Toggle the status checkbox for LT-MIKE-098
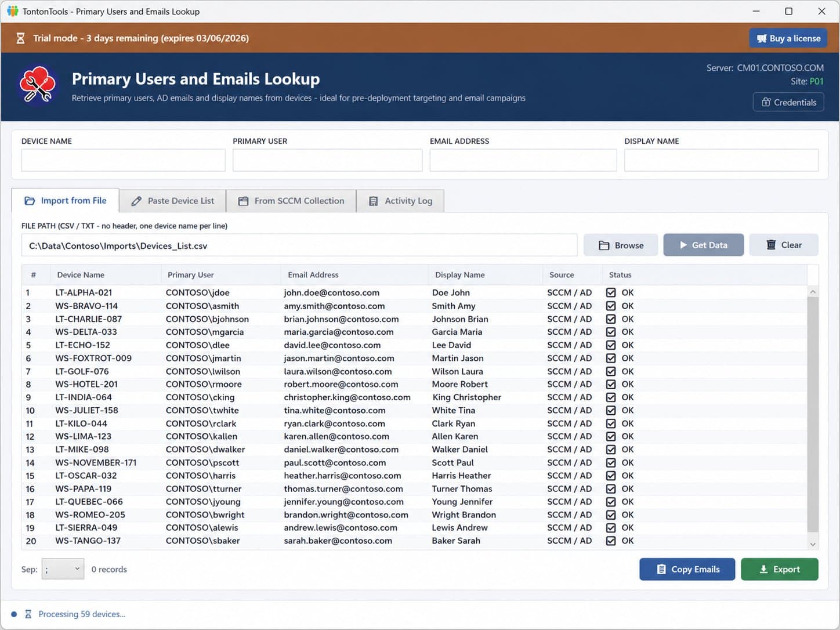This screenshot has width=840, height=630. (x=611, y=449)
